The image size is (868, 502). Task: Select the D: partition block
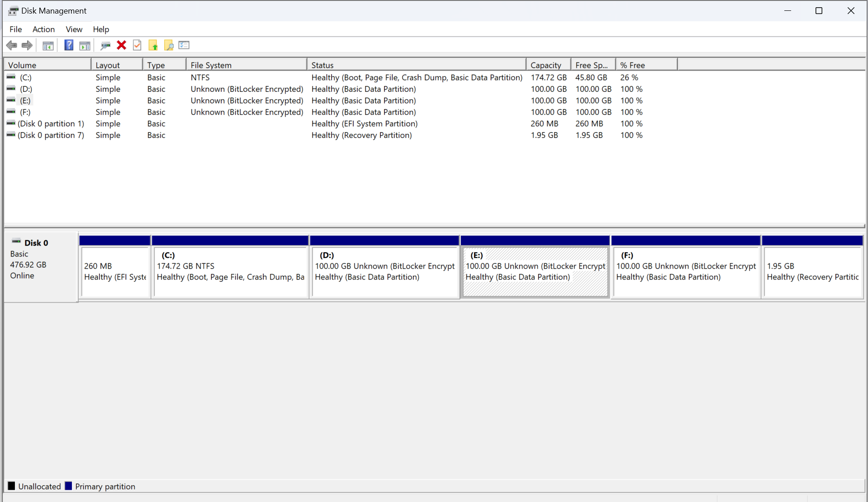click(x=384, y=271)
